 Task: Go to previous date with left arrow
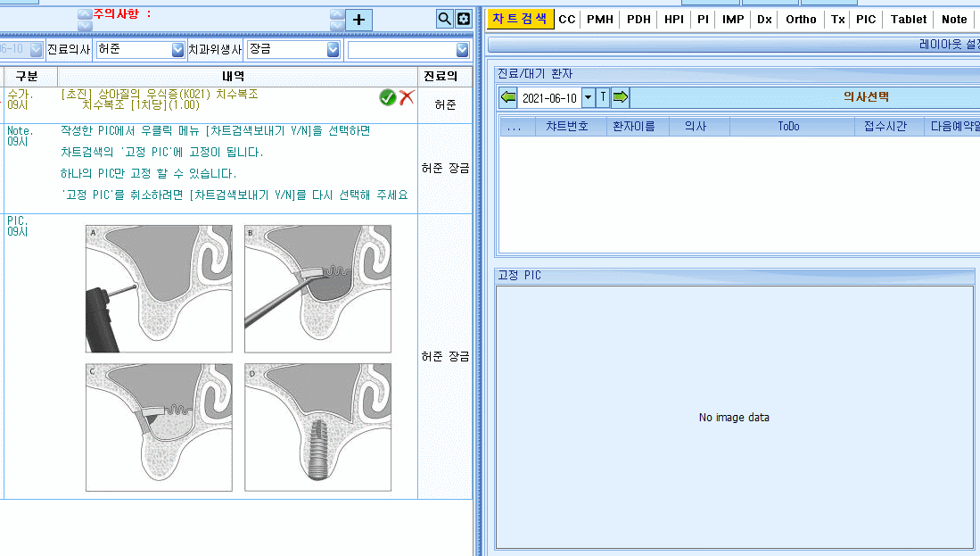point(508,97)
